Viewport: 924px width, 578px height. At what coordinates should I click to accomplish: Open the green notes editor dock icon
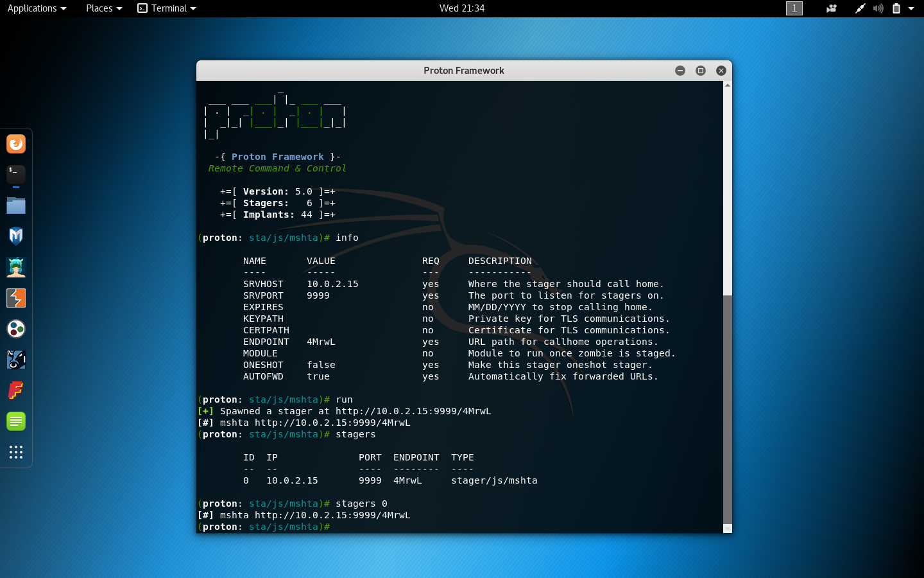pos(16,421)
